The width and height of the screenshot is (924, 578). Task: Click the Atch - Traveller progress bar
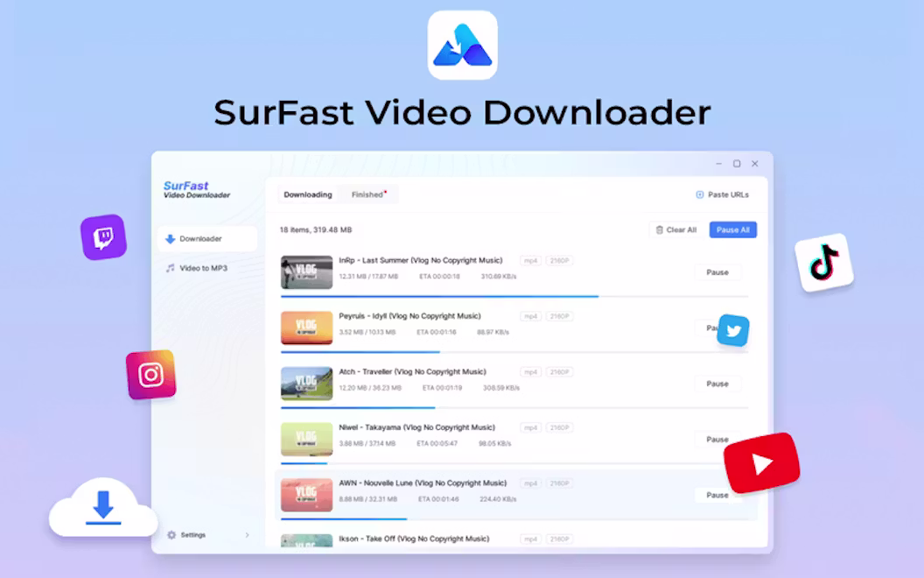coord(514,407)
